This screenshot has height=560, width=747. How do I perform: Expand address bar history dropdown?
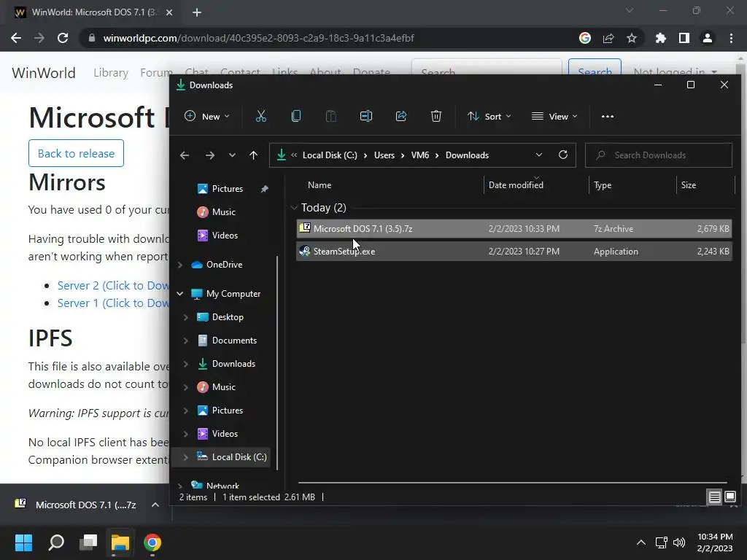[539, 155]
